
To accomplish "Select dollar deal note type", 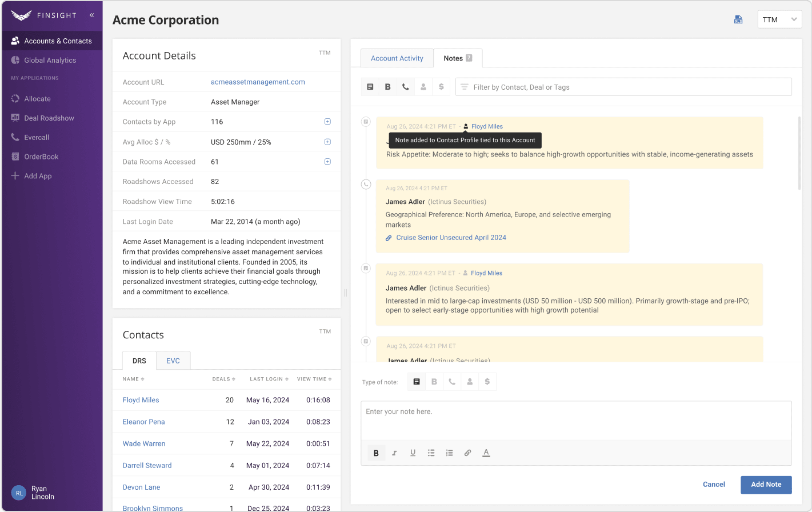I will coord(487,382).
